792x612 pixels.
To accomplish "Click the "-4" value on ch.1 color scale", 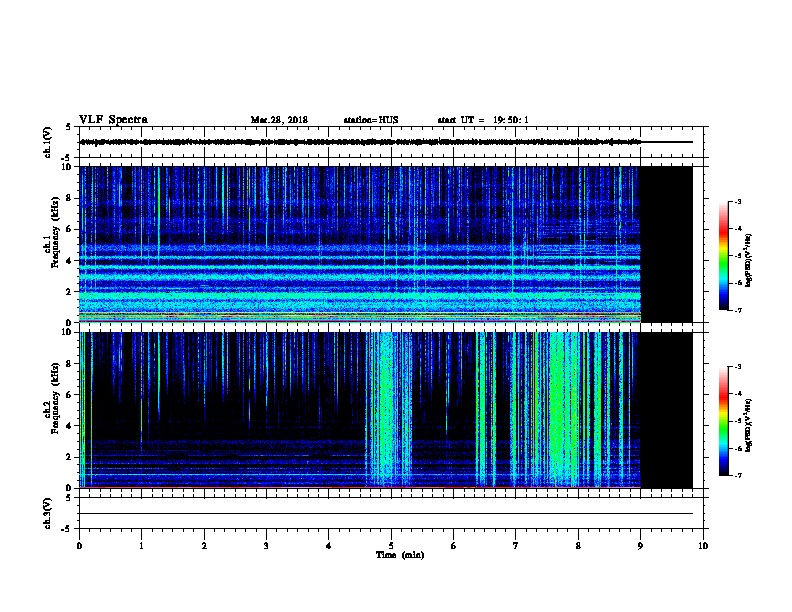I will [737, 229].
